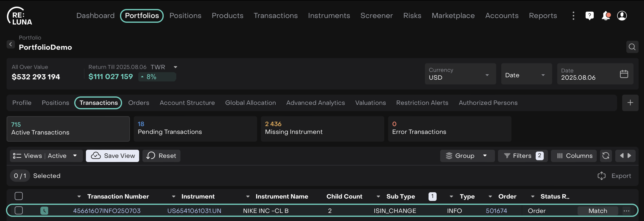Image resolution: width=644 pixels, height=221 pixels.
Task: Open the help question mark icon
Action: 589,16
